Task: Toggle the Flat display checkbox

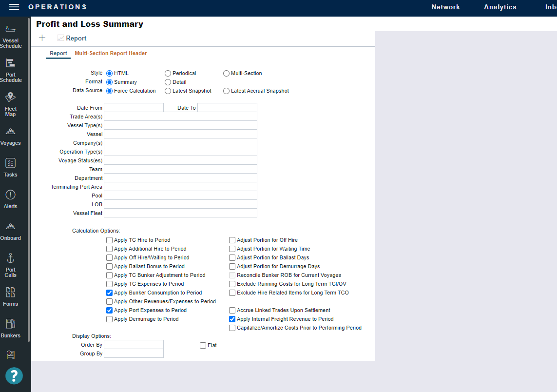Action: (x=203, y=346)
